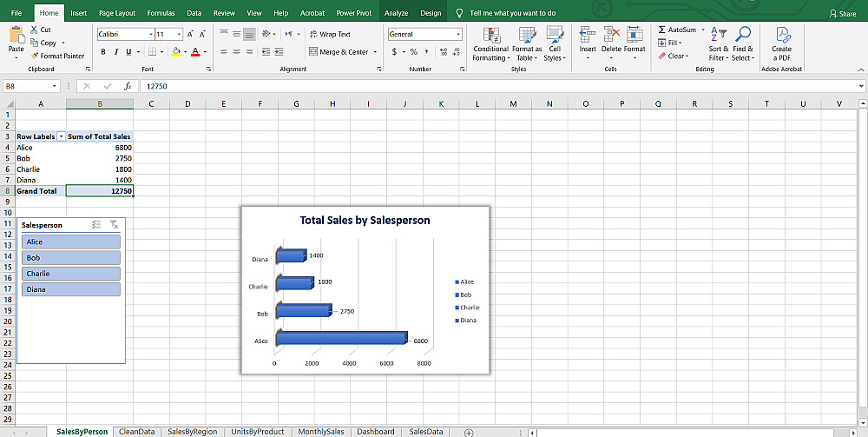Expand the General number format dropdown
Screen dimensions: 868x437
click(x=458, y=34)
